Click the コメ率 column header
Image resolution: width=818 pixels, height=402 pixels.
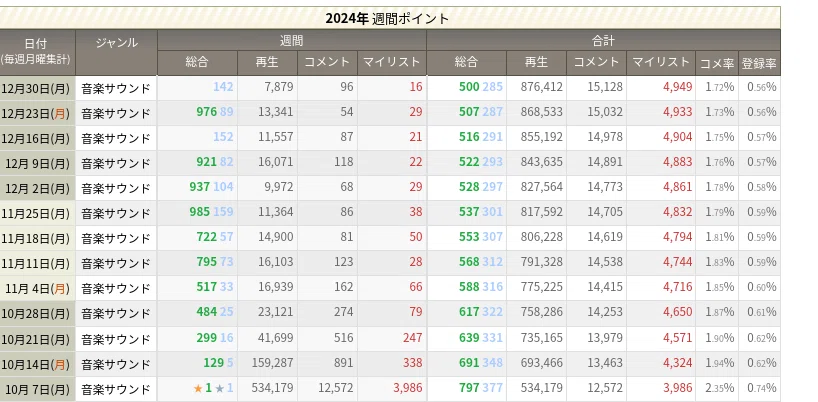pyautogui.click(x=717, y=63)
